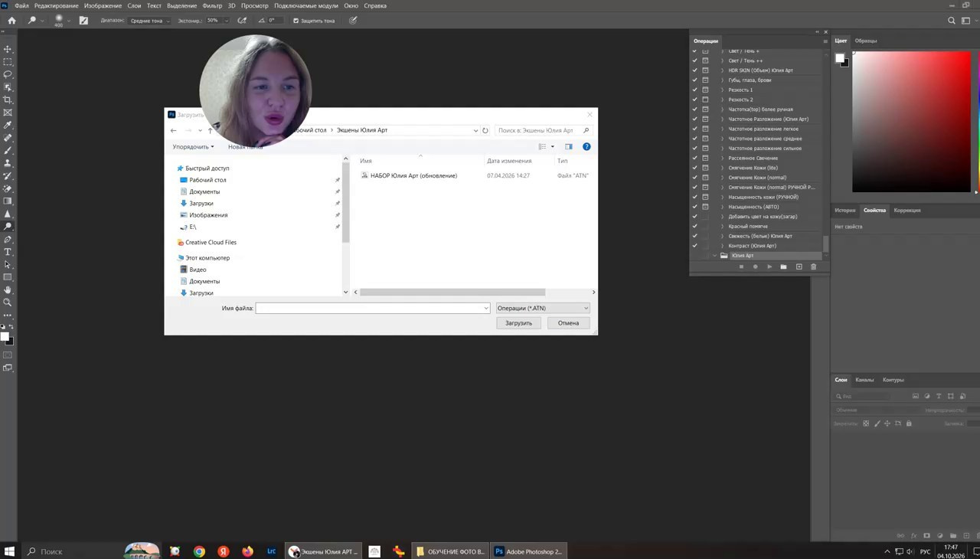Select the Lasso tool

point(8,74)
